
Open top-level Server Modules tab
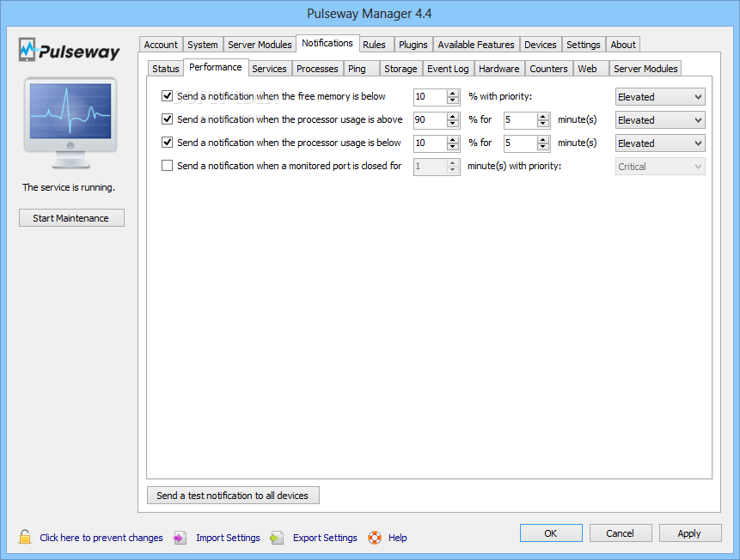tap(260, 45)
